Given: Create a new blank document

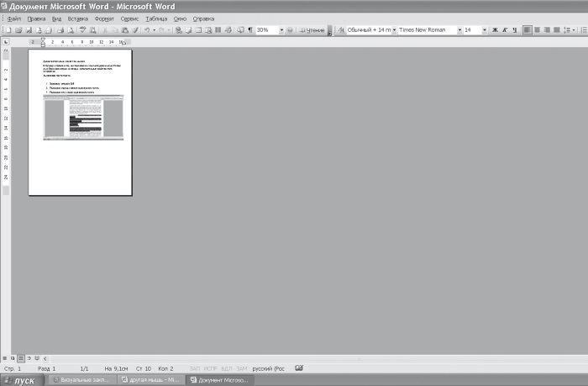Looking at the screenshot, I should click(8, 29).
